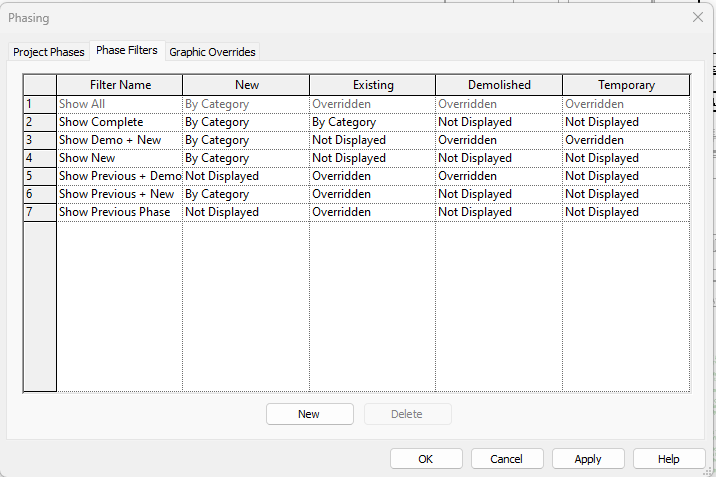The width and height of the screenshot is (716, 477).
Task: Select row header number 2
Action: click(40, 122)
